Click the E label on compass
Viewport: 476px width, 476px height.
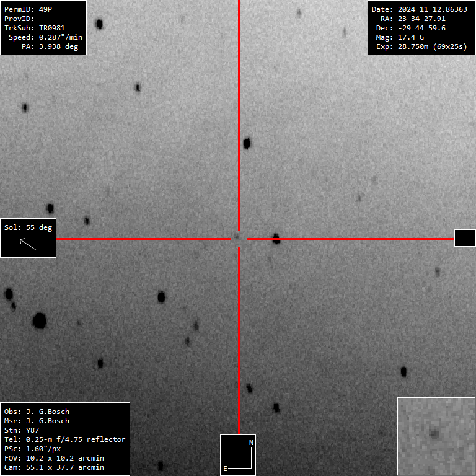(x=225, y=469)
